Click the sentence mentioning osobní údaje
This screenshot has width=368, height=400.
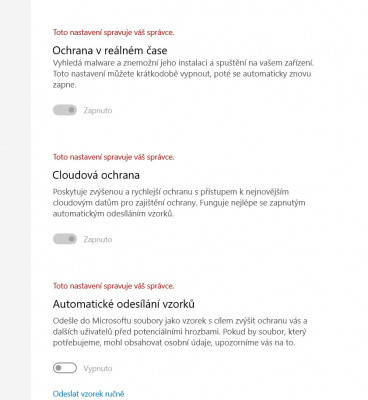pos(179,337)
